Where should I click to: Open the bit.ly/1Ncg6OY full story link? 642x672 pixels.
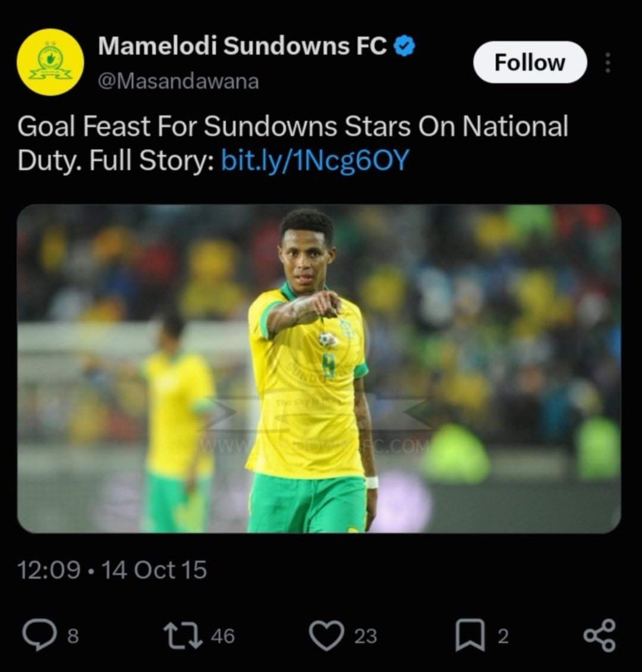[x=315, y=160]
